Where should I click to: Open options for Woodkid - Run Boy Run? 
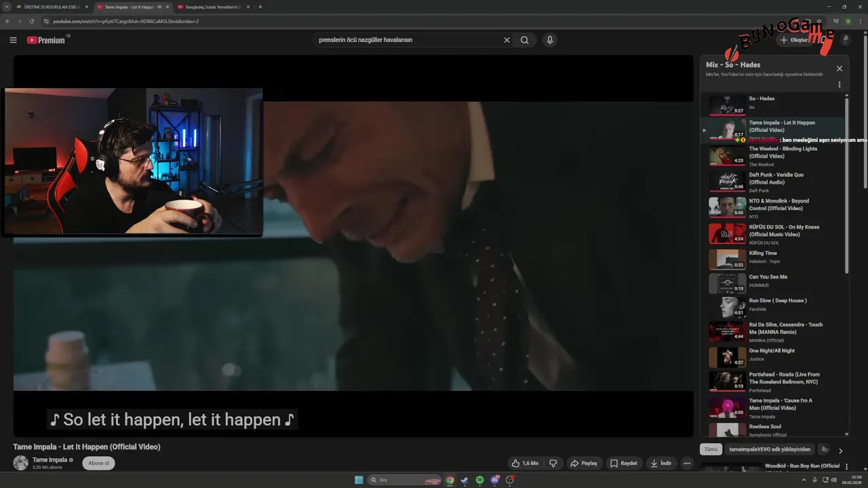(x=846, y=466)
